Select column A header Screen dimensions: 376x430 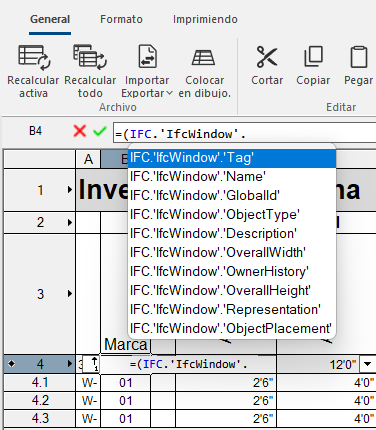pyautogui.click(x=88, y=159)
